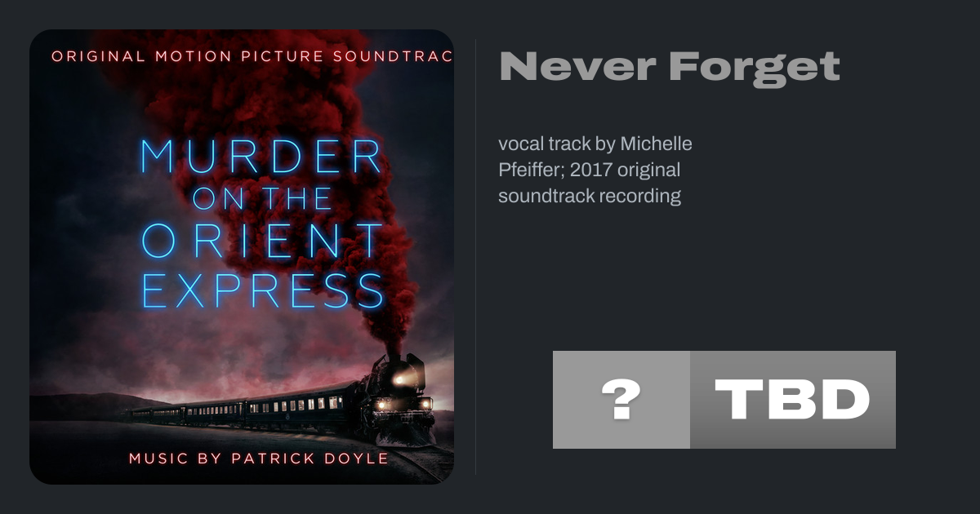This screenshot has height=514, width=980.
Task: Click the vertical divider beside the cover
Action: click(475, 256)
